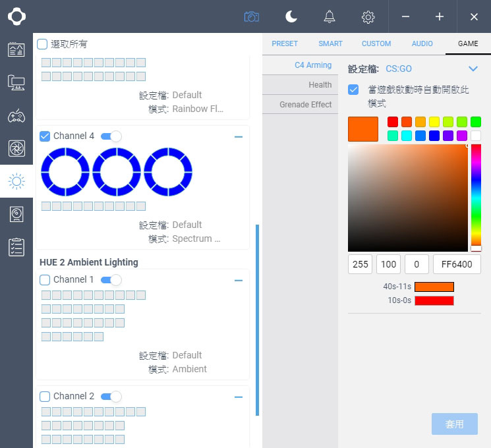
Task: Collapse the Channel 1 panel
Action: pos(239,281)
